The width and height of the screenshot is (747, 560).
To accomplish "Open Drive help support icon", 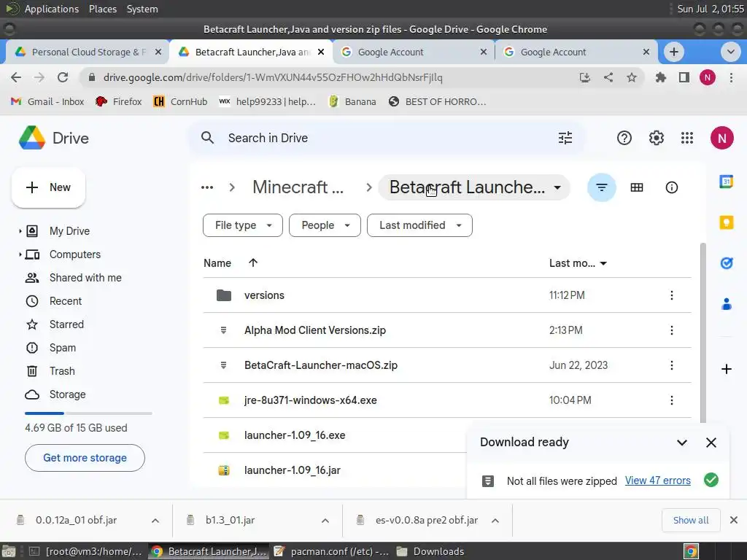I will (624, 138).
